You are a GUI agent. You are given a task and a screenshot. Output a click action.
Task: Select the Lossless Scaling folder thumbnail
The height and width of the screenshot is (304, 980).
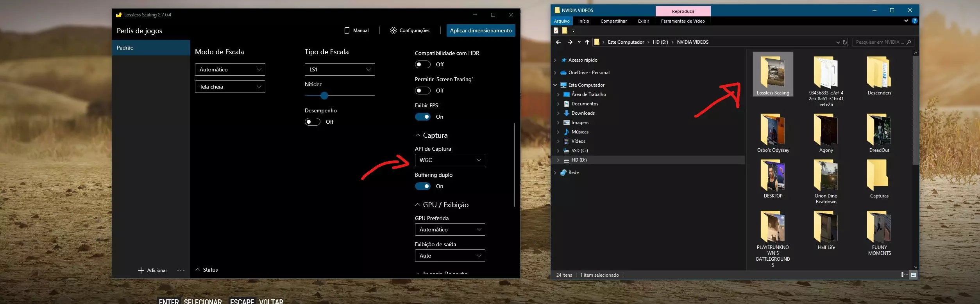773,74
